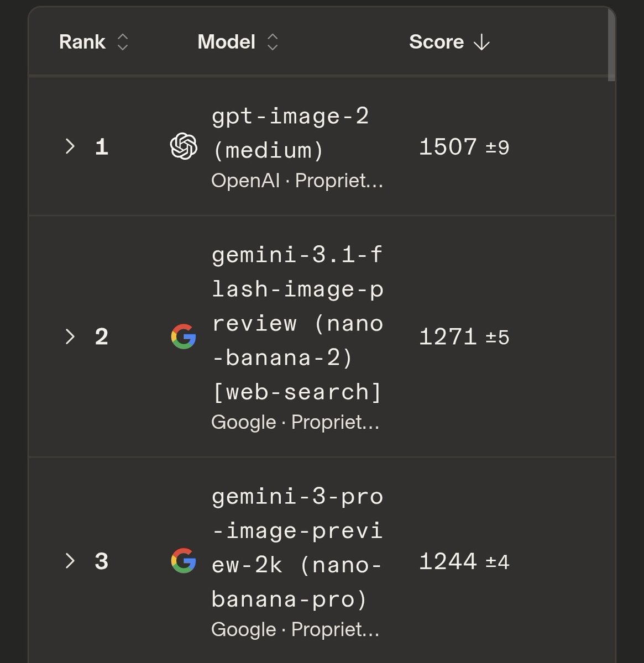Click the OpenAI · Propriet... subtitle
The width and height of the screenshot is (644, 663).
tap(297, 181)
